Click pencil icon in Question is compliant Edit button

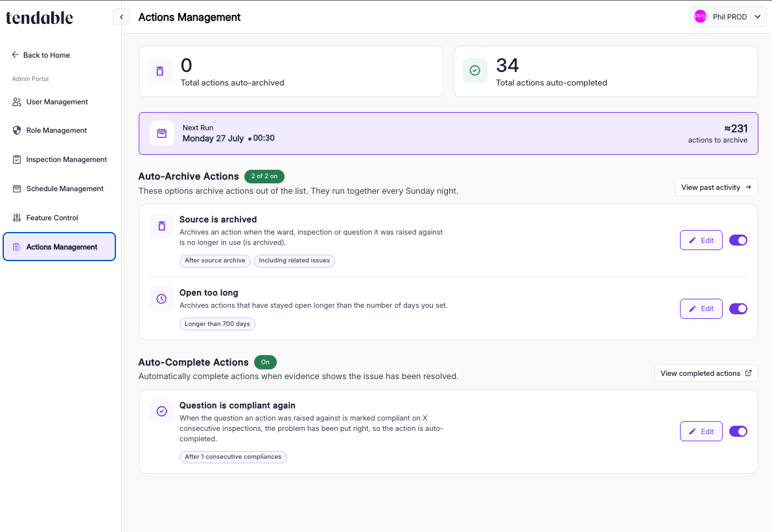tap(692, 431)
